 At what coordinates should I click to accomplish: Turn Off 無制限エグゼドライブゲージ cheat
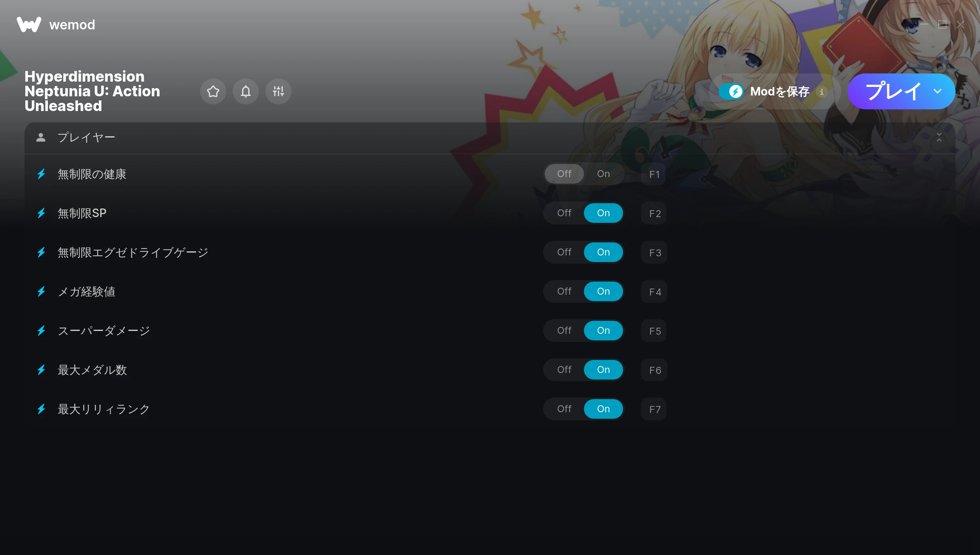(564, 252)
